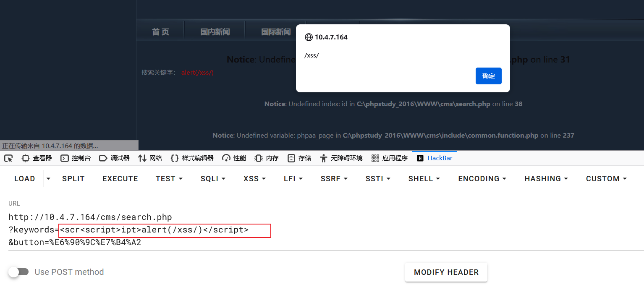This screenshot has height=295, width=644.
Task: Click the '&button=%E6%90%9C%E7%B4%A2' URL line
Action: click(75, 242)
